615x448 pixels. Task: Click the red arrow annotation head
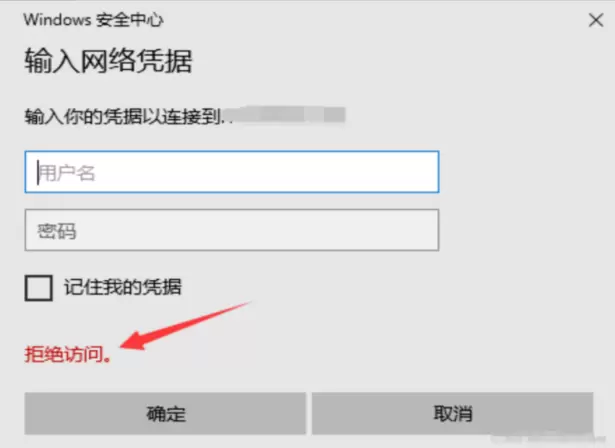coord(135,340)
